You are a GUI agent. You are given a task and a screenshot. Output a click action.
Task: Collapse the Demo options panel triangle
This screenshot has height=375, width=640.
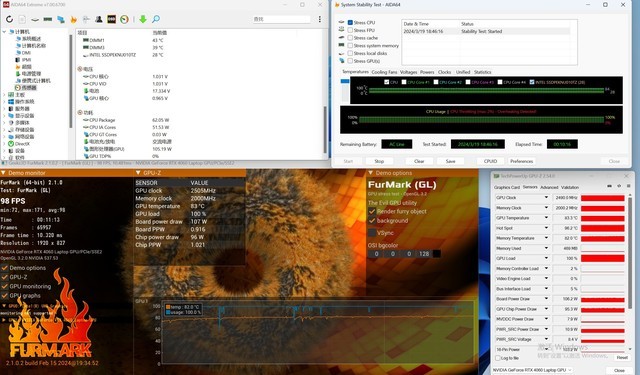pos(371,173)
